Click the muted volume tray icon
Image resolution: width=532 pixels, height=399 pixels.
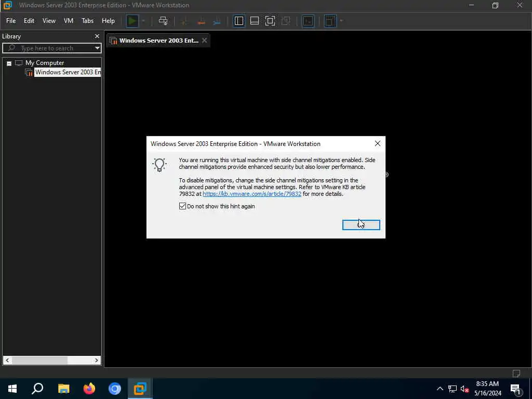pos(464,389)
